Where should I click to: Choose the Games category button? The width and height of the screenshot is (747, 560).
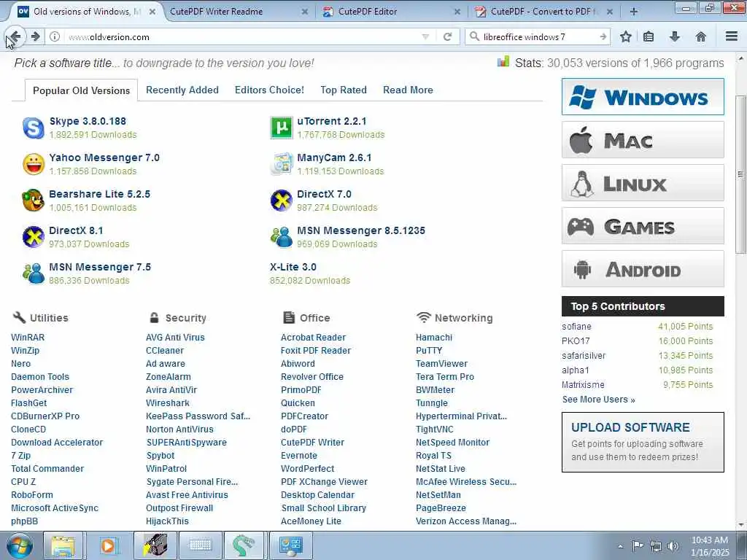point(643,226)
